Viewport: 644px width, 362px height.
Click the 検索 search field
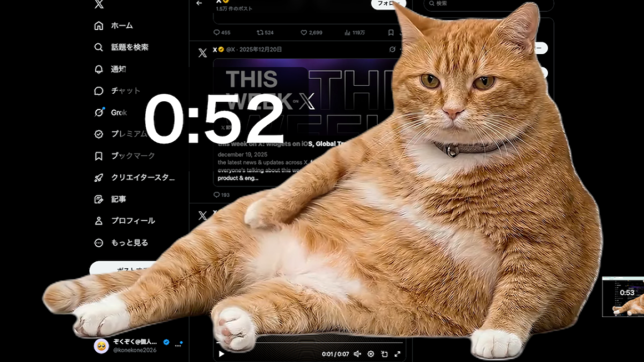pos(488,4)
